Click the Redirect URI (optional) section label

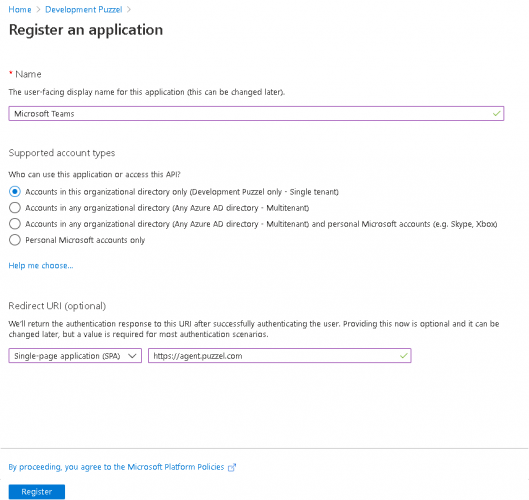coord(57,306)
